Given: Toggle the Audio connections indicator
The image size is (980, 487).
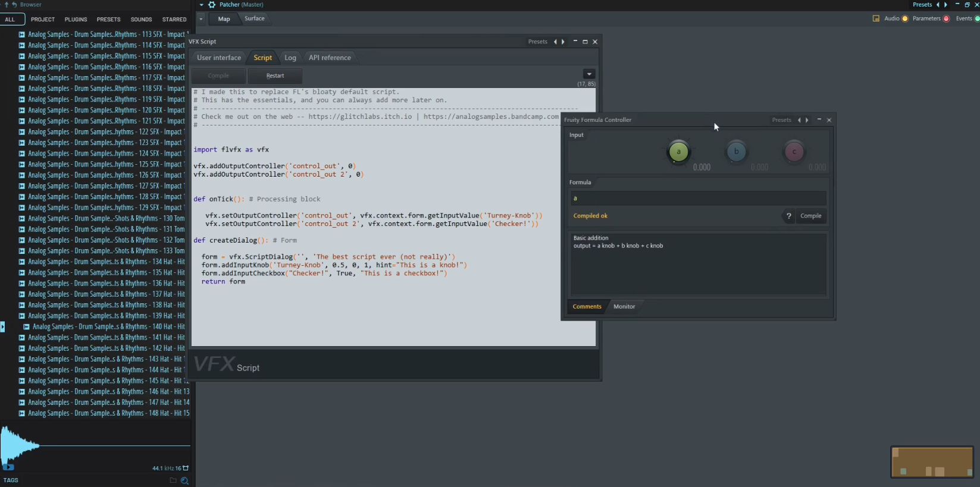Looking at the screenshot, I should pyautogui.click(x=905, y=18).
